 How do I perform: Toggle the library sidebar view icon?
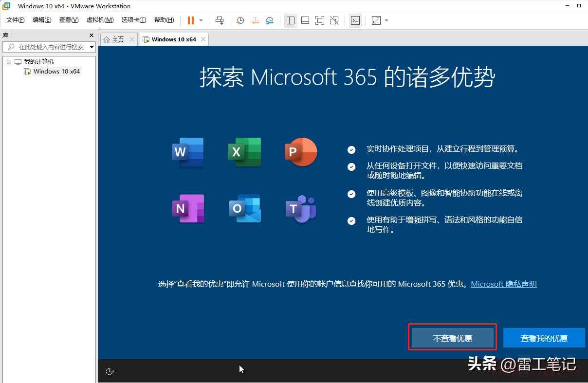[291, 20]
